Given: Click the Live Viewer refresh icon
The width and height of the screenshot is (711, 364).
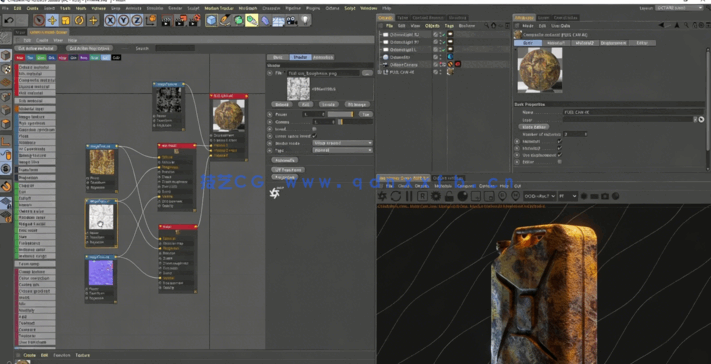Looking at the screenshot, I should pos(395,196).
